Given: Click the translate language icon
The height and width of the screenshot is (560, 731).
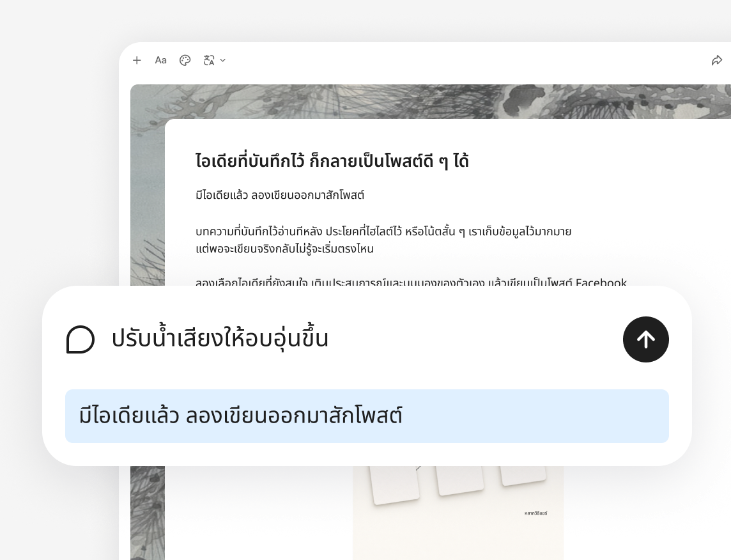Looking at the screenshot, I should coord(210,60).
